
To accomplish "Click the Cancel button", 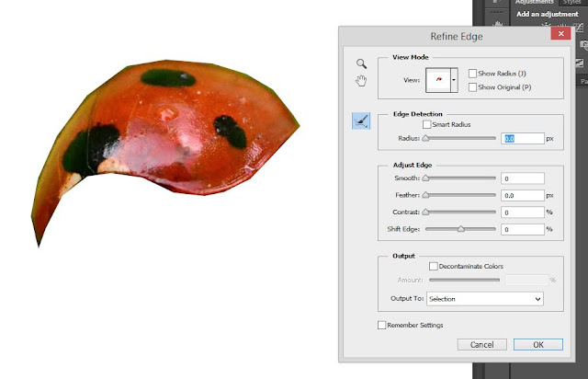I will 481,344.
